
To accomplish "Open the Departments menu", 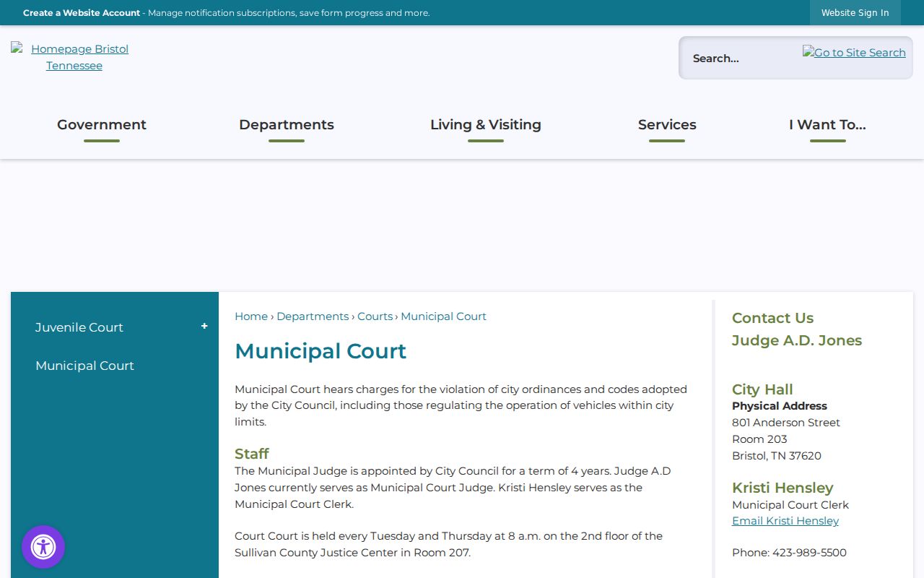I will pyautogui.click(x=287, y=125).
